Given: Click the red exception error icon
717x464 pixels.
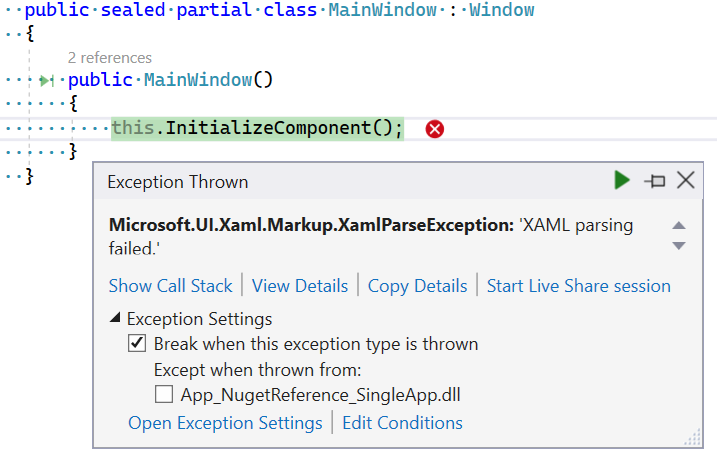Looking at the screenshot, I should coord(435,129).
